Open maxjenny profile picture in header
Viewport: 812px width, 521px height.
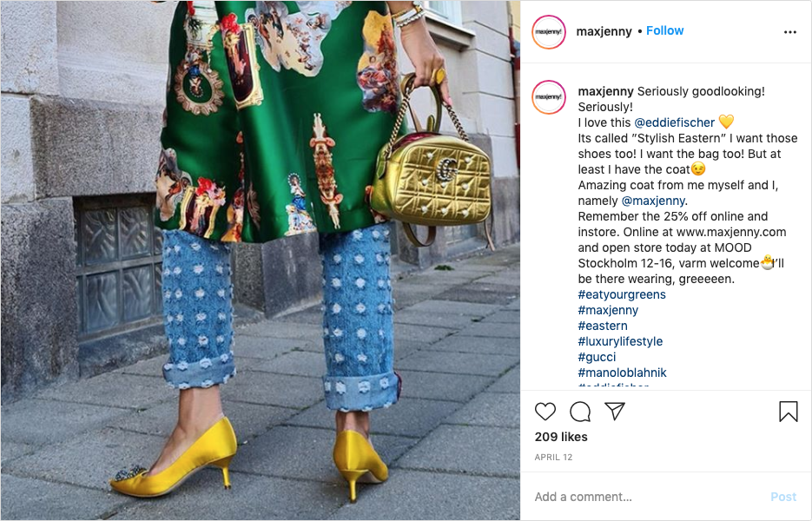548,32
